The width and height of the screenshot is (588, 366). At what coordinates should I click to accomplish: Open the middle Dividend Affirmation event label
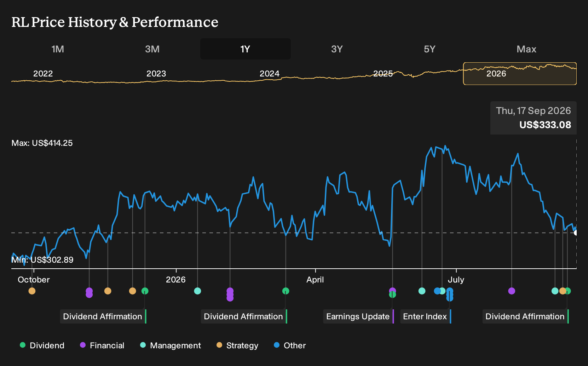[244, 316]
